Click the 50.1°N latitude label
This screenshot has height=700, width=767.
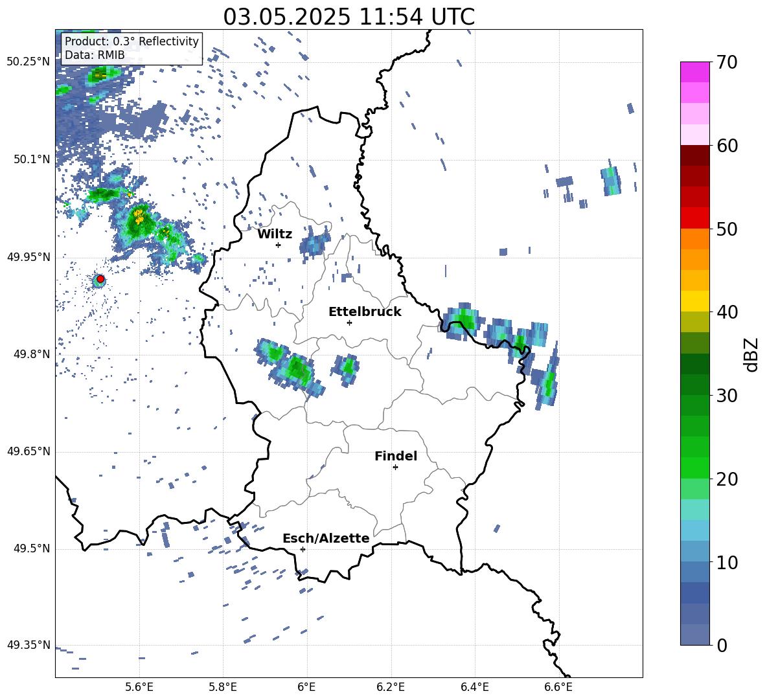32,159
